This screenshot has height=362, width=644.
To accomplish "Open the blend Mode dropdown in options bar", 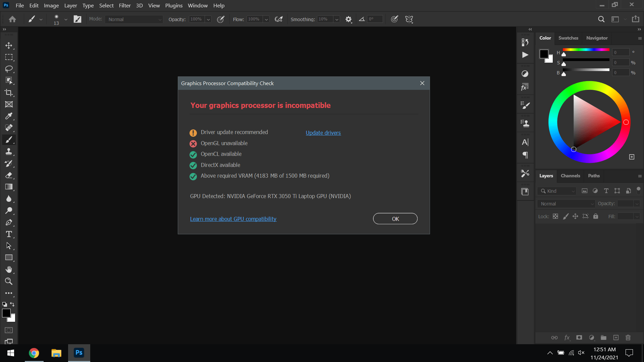I will click(x=133, y=19).
